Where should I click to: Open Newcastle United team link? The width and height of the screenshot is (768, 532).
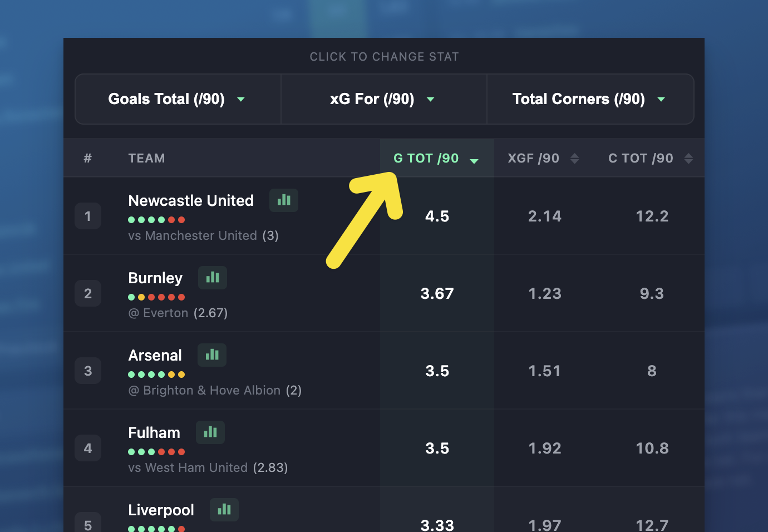click(191, 200)
